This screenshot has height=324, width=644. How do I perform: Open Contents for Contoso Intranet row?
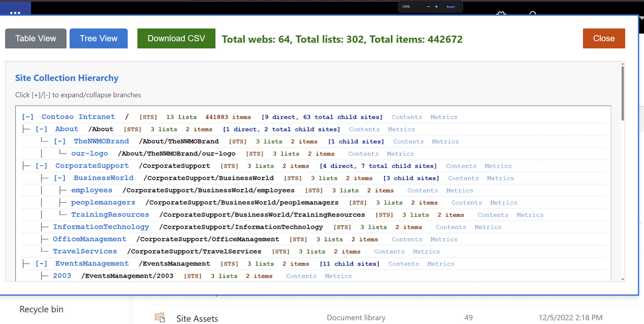[x=407, y=117]
